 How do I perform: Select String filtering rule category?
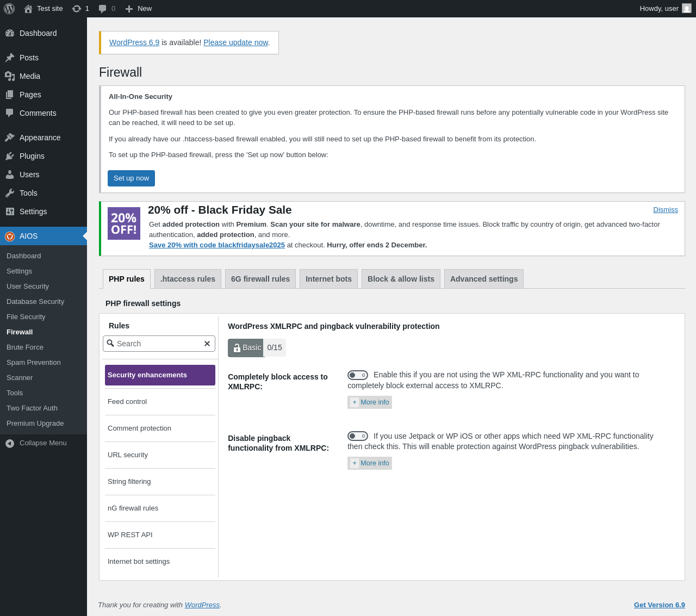coord(160,482)
